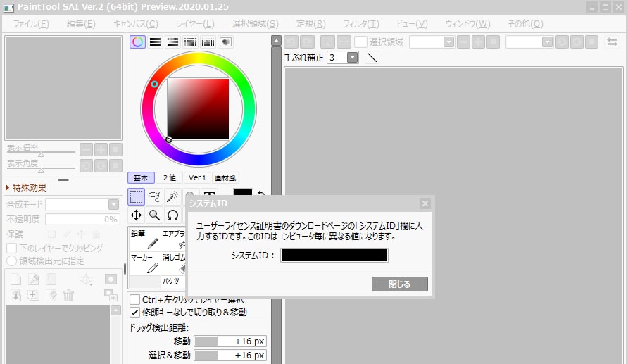Choose the マーカー marker brush
The image size is (628, 364).
pyautogui.click(x=144, y=263)
